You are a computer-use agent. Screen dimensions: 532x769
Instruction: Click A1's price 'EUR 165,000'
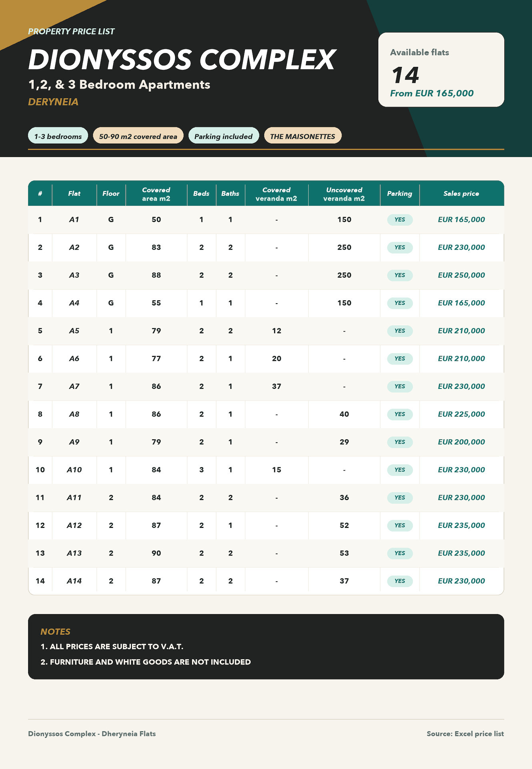[x=461, y=219]
